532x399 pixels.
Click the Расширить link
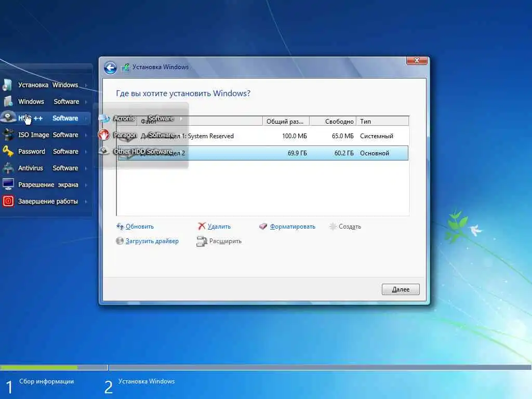click(225, 241)
